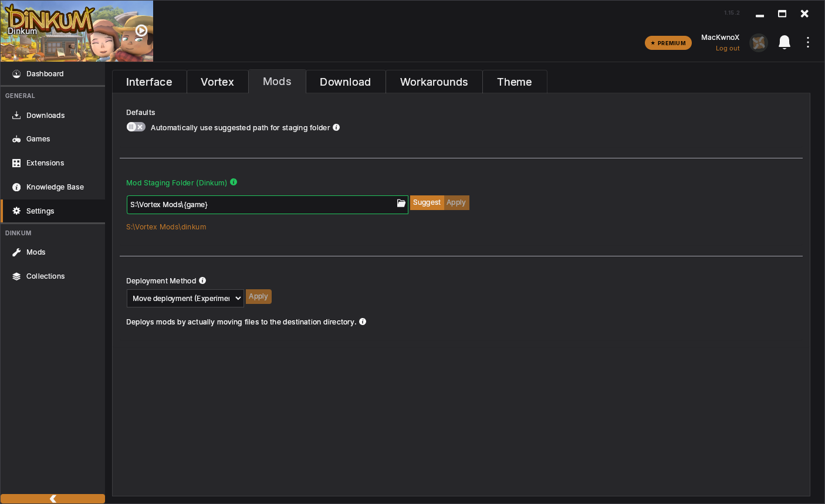
Task: Open Extensions from the sidebar
Action: pyautogui.click(x=45, y=163)
